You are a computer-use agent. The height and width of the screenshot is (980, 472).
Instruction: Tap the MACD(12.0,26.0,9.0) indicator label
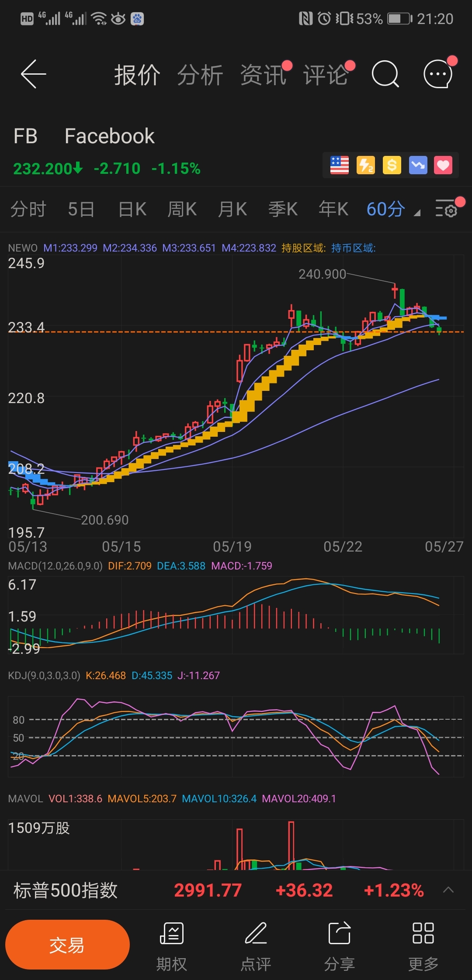55,566
